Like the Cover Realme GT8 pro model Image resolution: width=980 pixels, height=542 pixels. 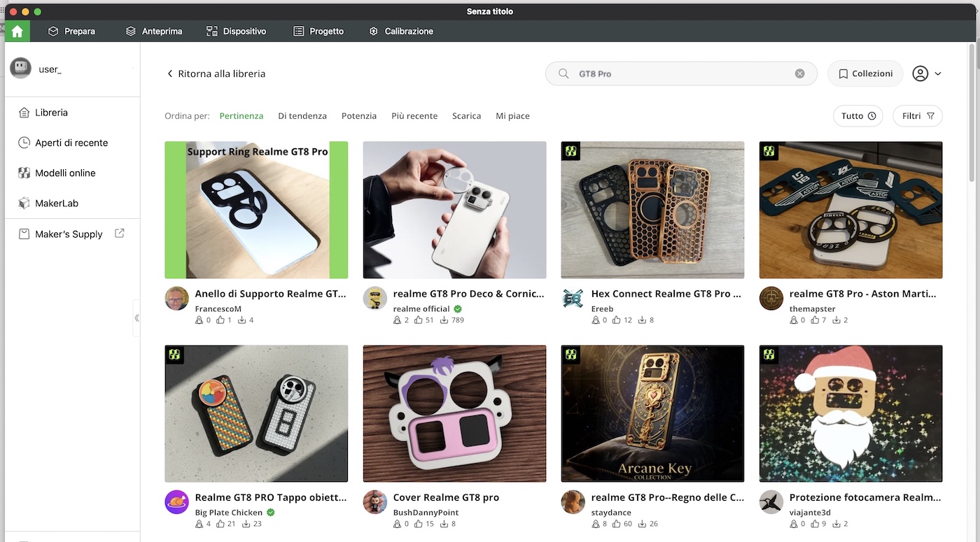(419, 524)
